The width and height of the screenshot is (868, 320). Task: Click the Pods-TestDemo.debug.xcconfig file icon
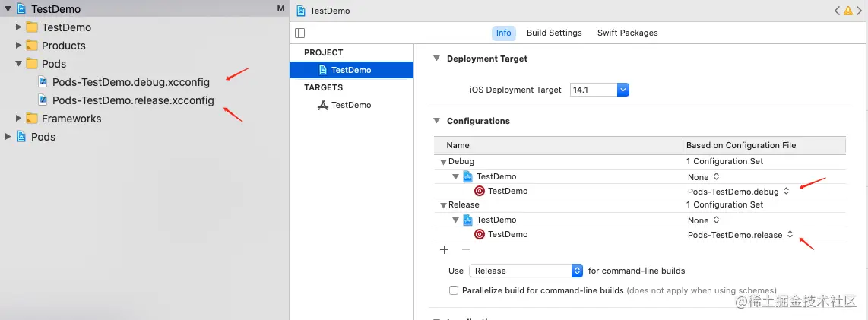click(x=43, y=82)
